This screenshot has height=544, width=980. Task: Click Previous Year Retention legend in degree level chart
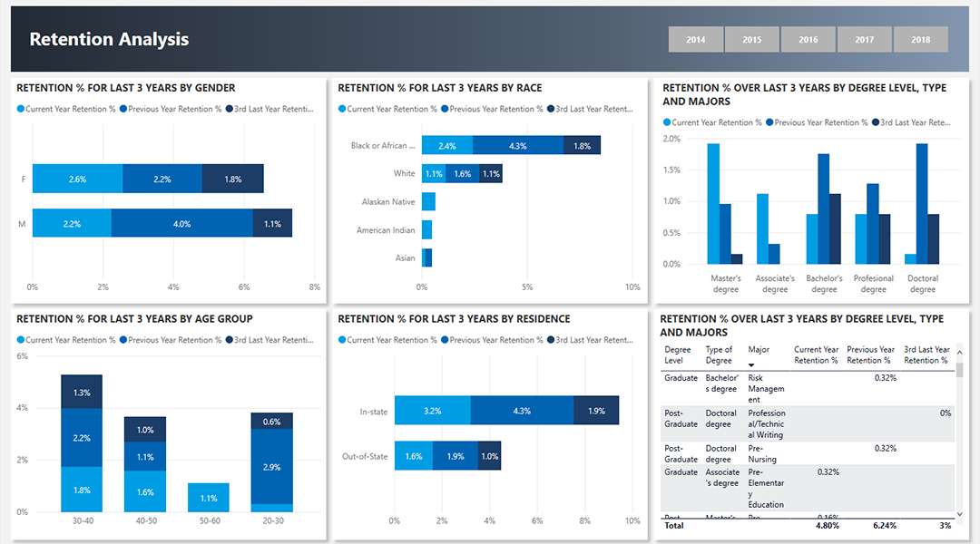point(817,122)
